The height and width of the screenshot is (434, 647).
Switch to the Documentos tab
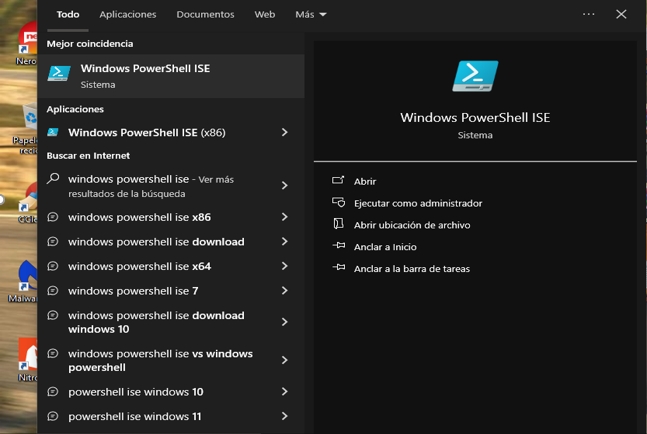tap(205, 14)
